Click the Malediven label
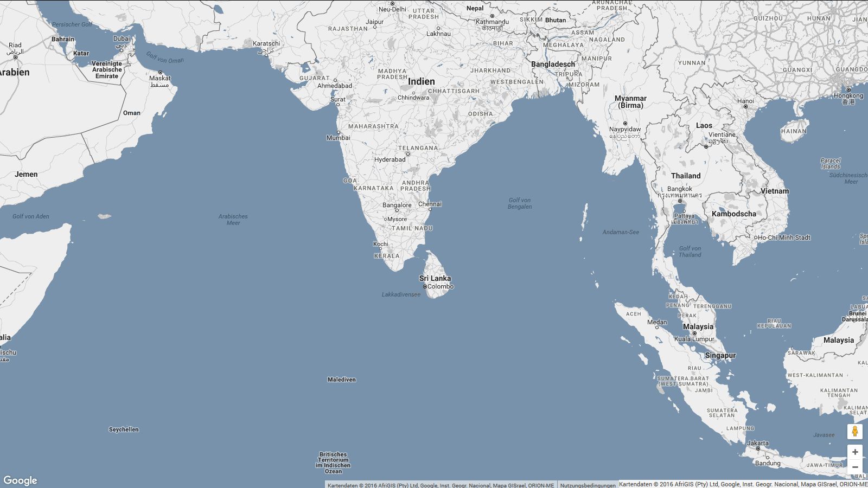The image size is (868, 488). (341, 380)
